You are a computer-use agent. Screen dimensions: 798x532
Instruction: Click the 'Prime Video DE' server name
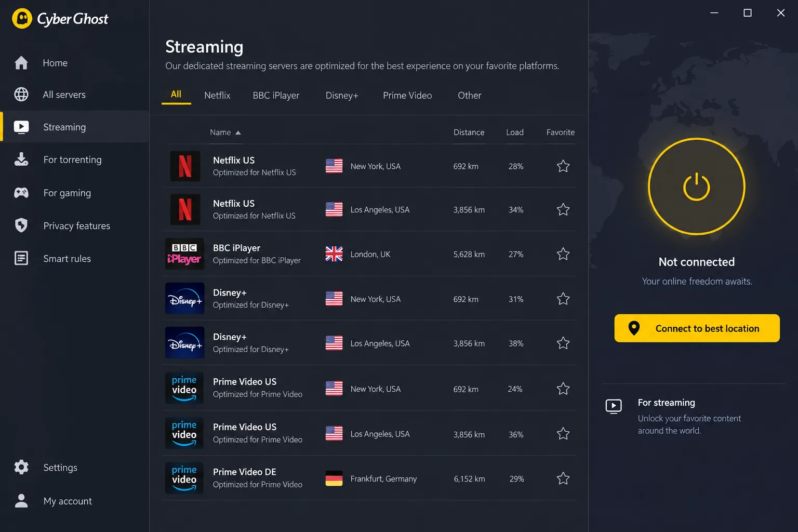click(x=245, y=472)
